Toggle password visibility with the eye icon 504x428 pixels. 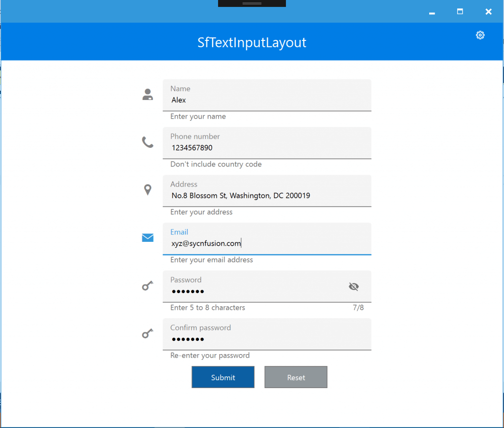point(353,286)
